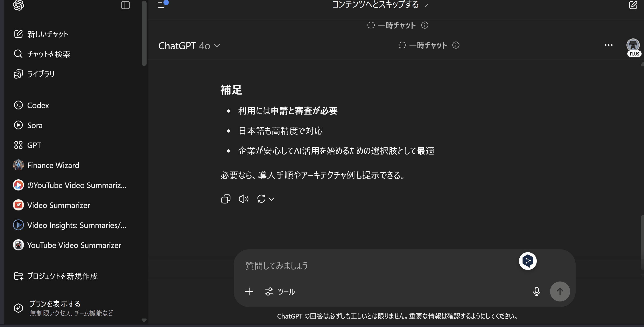Click the menu icon with blue dot

pyautogui.click(x=163, y=4)
